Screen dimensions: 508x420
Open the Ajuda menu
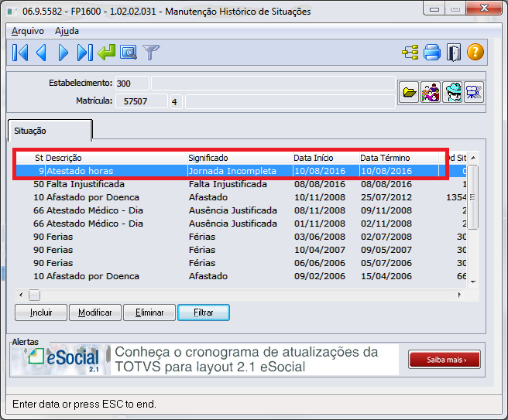pyautogui.click(x=67, y=31)
